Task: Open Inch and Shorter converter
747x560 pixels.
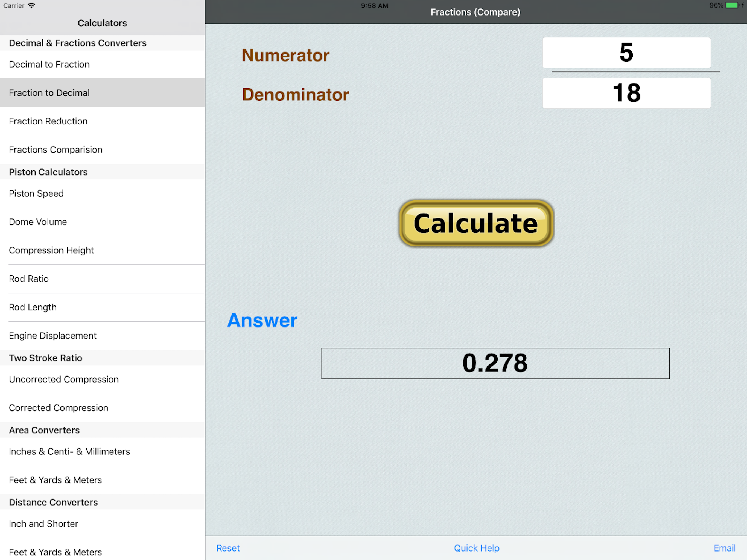Action: pos(43,524)
